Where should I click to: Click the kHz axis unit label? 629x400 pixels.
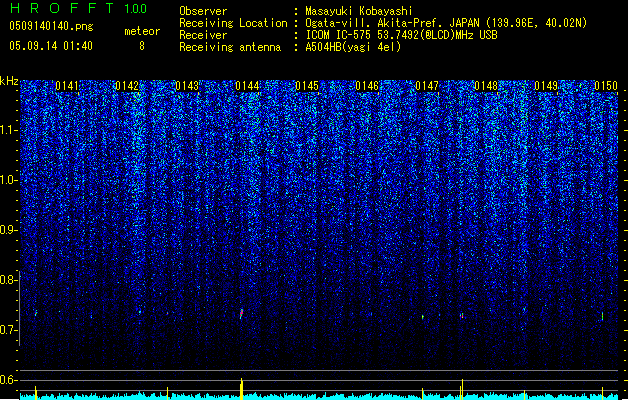click(9, 81)
